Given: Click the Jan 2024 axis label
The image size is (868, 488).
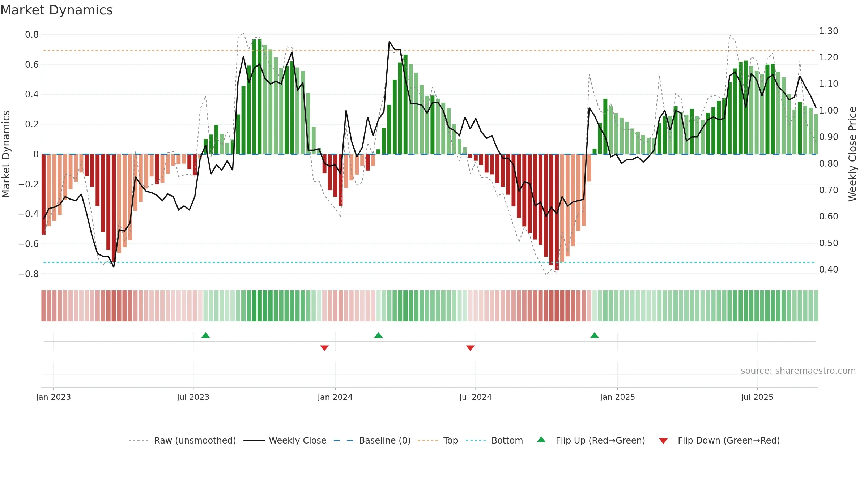Looking at the screenshot, I should click(335, 397).
